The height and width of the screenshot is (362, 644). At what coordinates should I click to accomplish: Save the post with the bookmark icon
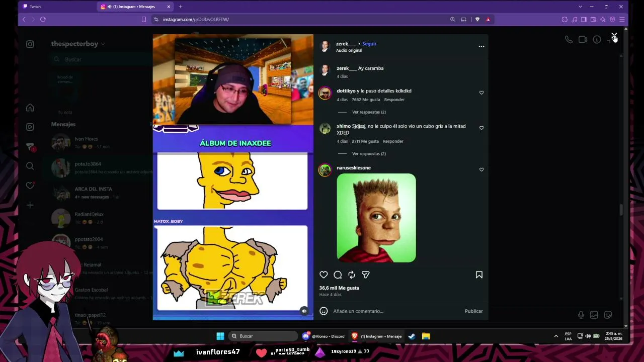[x=479, y=275]
